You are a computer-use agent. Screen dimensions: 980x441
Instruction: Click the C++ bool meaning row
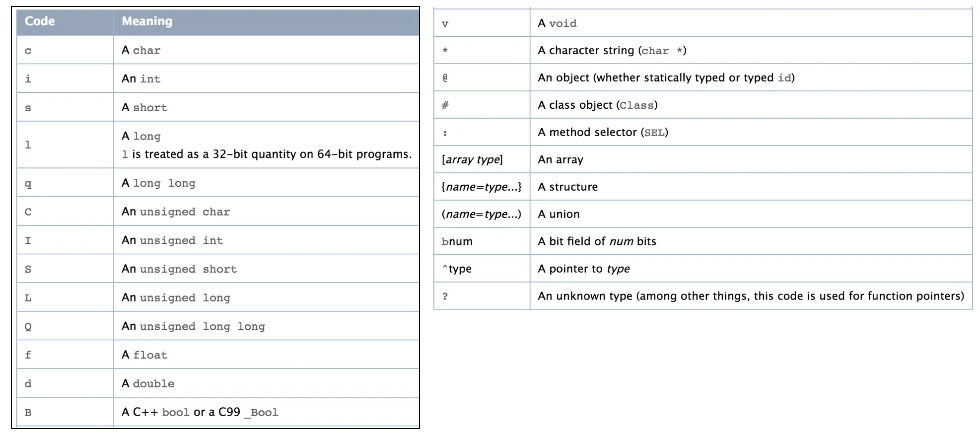tap(200, 412)
